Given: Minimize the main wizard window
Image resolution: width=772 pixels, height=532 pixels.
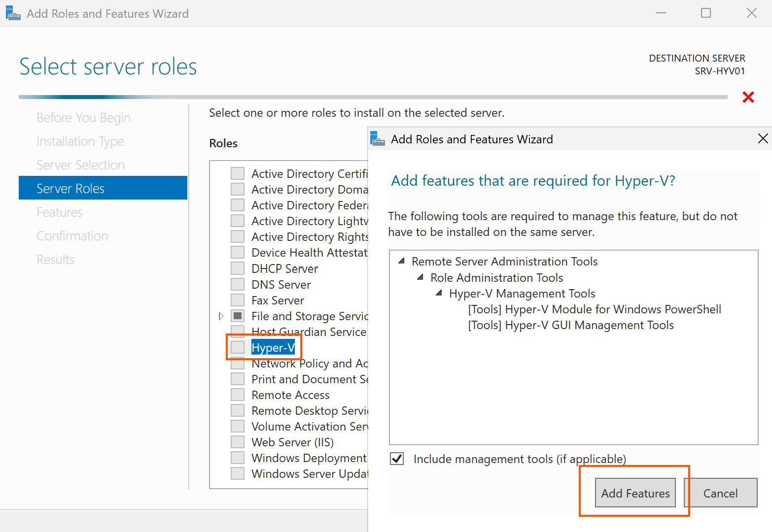Looking at the screenshot, I should click(x=661, y=13).
